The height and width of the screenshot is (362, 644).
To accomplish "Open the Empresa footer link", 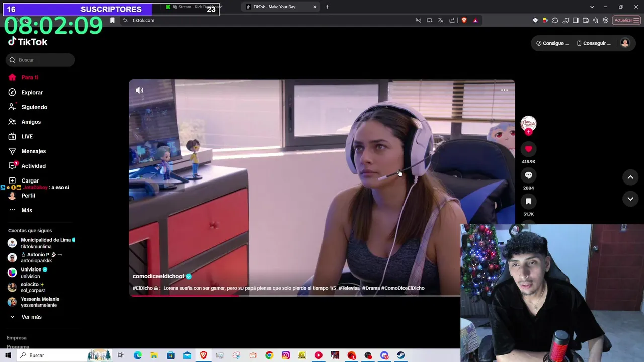I will [x=17, y=338].
